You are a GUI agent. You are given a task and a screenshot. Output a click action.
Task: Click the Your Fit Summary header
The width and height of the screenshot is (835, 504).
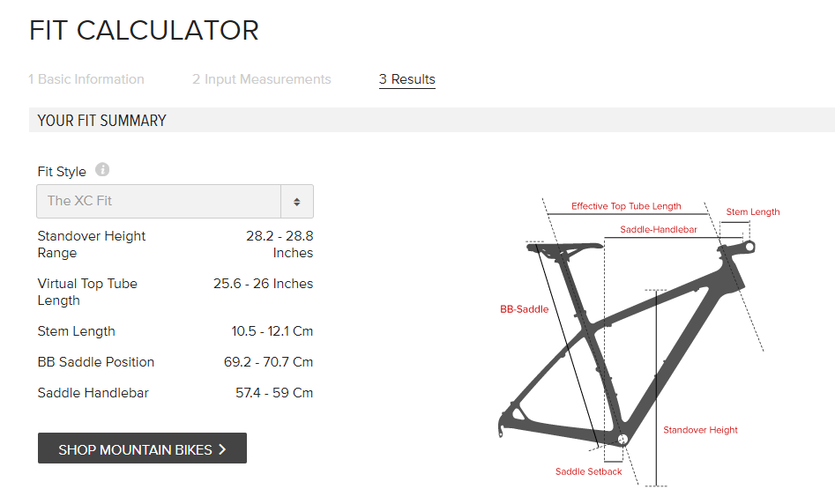[x=102, y=121]
